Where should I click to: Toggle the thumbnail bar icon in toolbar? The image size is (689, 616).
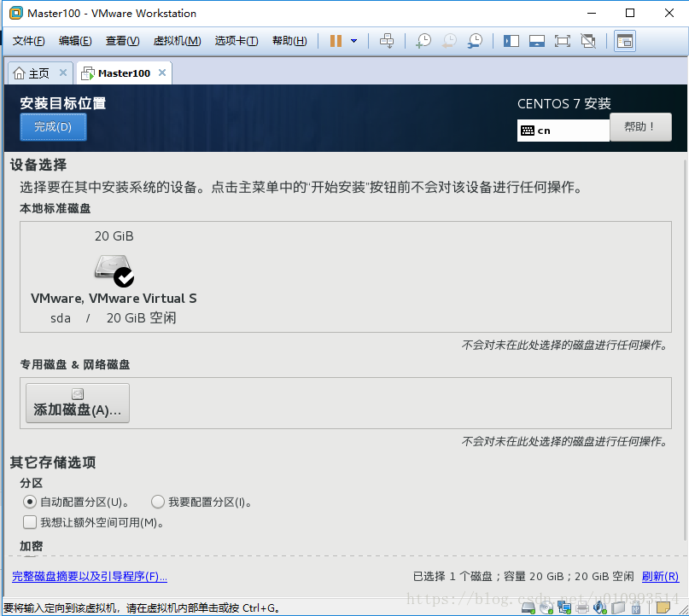536,41
